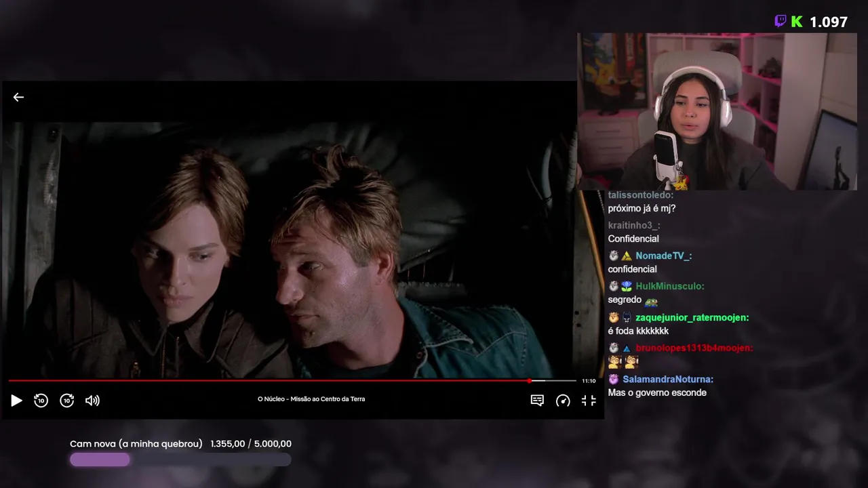
Task: Open HulkMinusculo chat username
Action: 670,287
